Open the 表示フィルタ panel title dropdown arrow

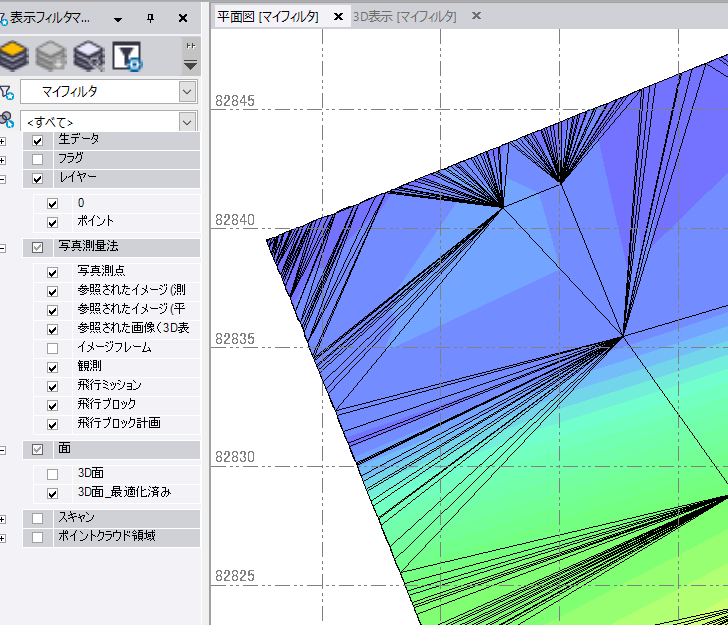point(118,18)
